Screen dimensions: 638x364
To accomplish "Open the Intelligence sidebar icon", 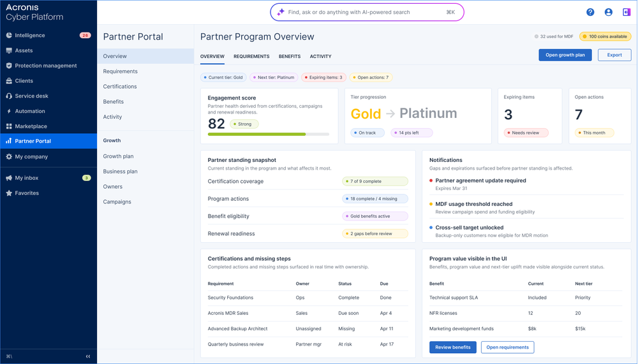I will pos(9,36).
